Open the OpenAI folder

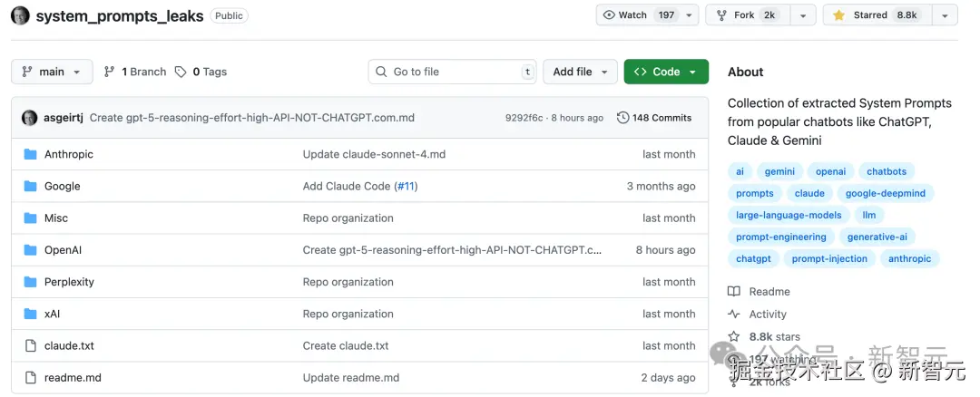tap(63, 250)
